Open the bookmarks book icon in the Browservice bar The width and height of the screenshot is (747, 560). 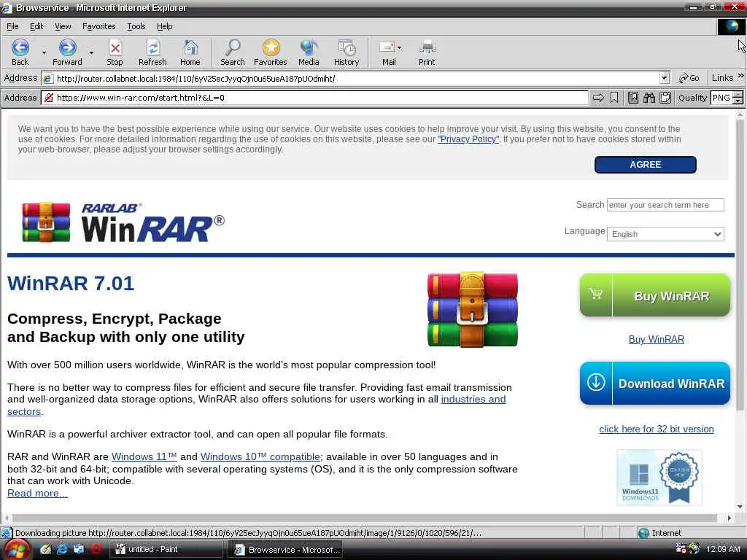pos(632,98)
